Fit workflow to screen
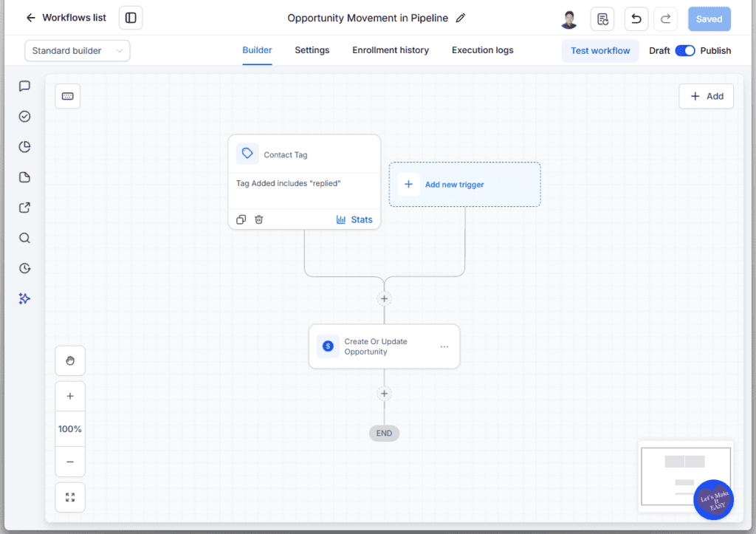 tap(70, 497)
